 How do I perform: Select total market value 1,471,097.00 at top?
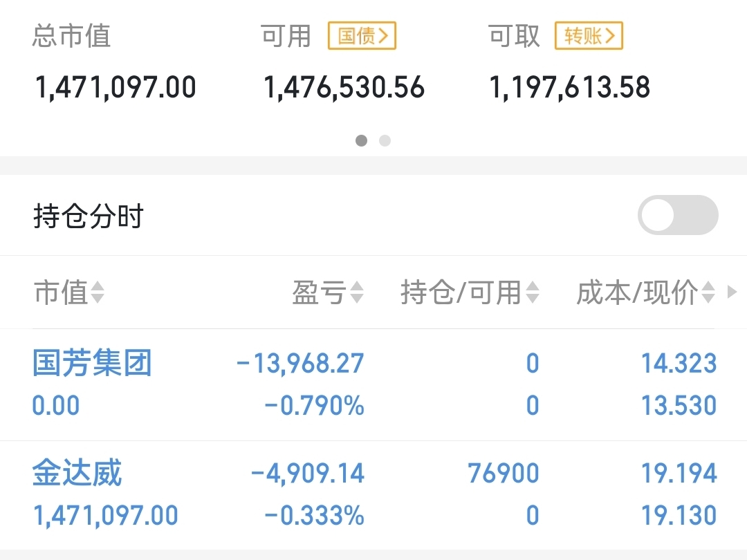tap(116, 88)
